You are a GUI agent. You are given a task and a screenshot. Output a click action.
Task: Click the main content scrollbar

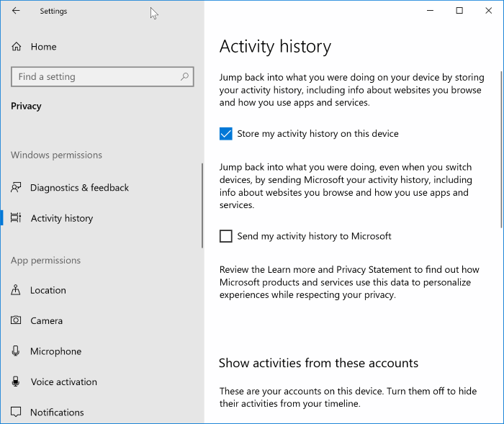[502, 150]
